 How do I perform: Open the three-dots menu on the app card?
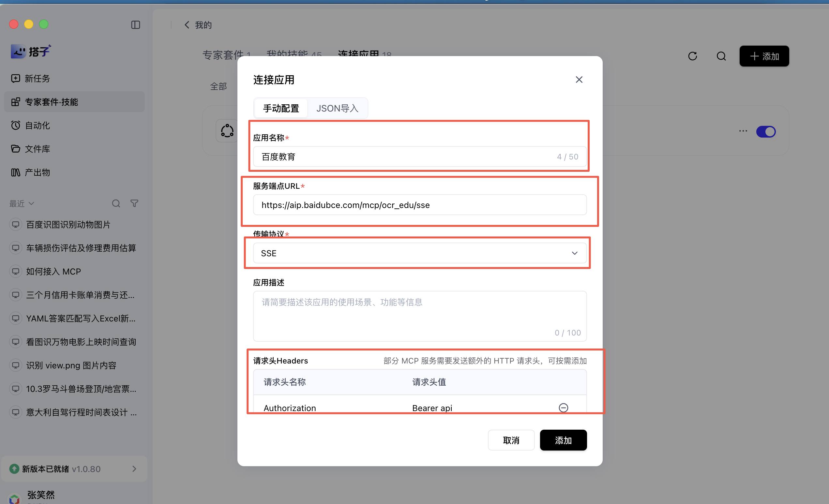pyautogui.click(x=743, y=131)
